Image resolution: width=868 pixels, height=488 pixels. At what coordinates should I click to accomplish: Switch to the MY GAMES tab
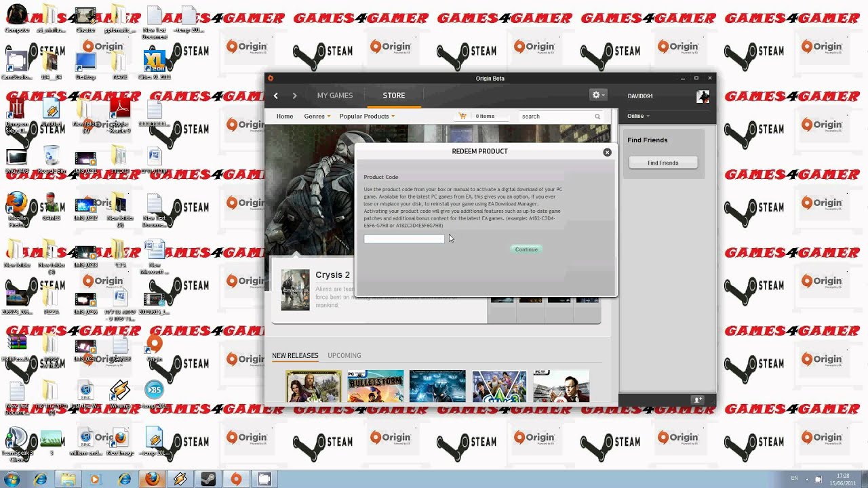pos(335,96)
